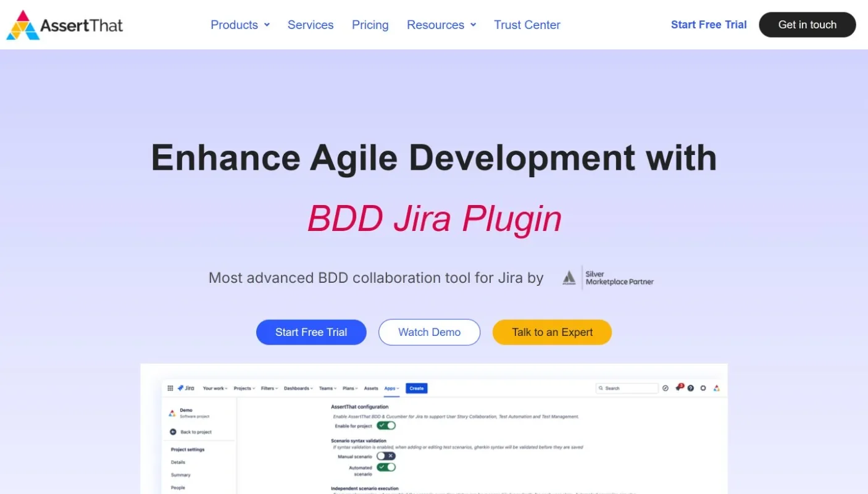
Task: Open the Jira notifications bell icon
Action: 678,388
